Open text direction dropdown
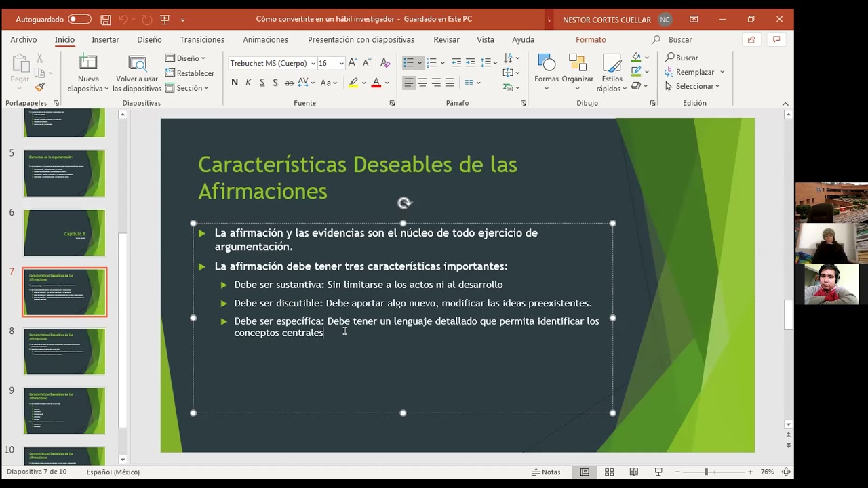The image size is (868, 488). [511, 58]
